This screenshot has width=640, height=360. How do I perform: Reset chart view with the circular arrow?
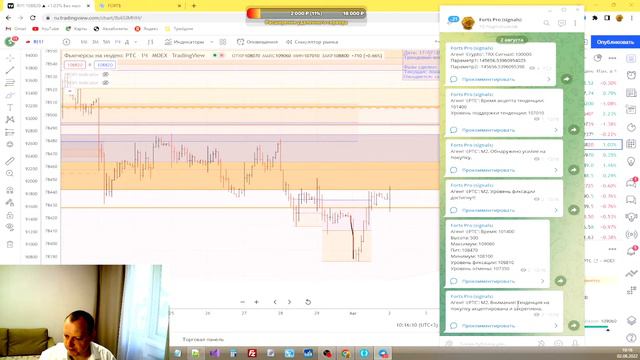pyautogui.click(x=308, y=302)
